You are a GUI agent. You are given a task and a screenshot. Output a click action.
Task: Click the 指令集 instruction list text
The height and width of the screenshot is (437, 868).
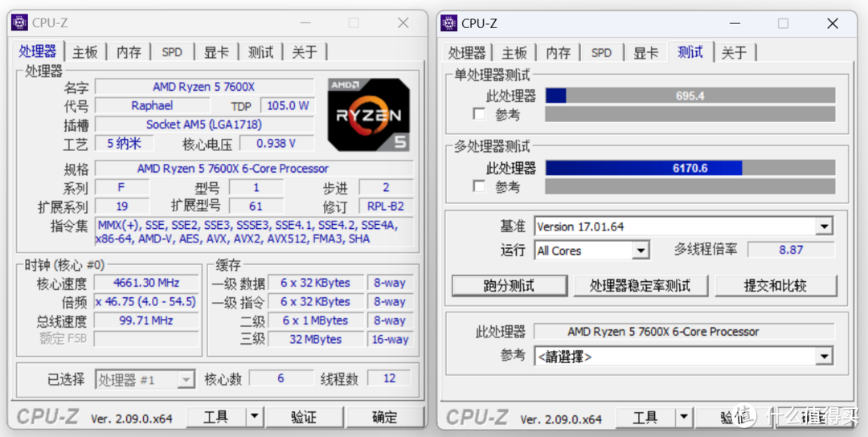point(254,232)
